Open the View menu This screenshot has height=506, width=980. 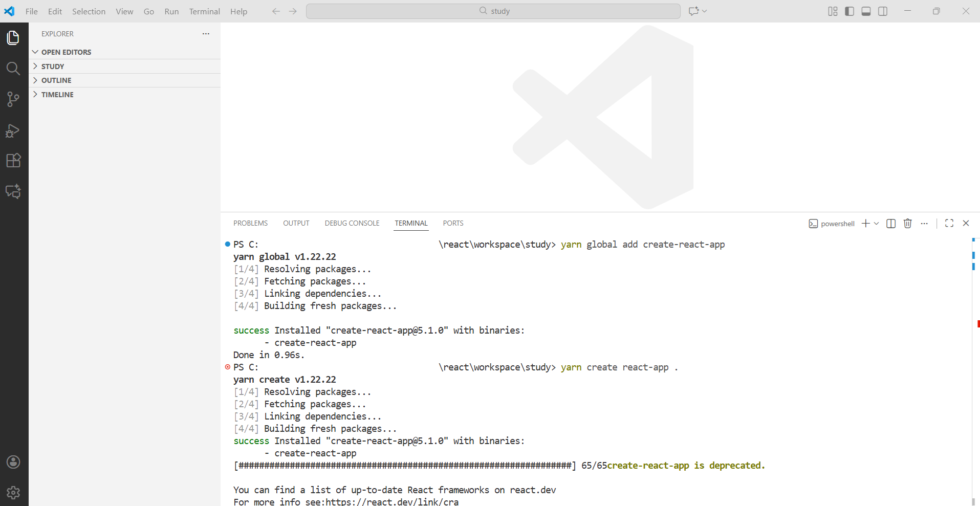124,11
